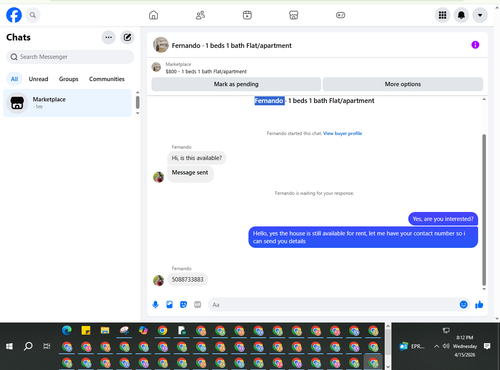Focus the Search Messenger field

pos(70,57)
